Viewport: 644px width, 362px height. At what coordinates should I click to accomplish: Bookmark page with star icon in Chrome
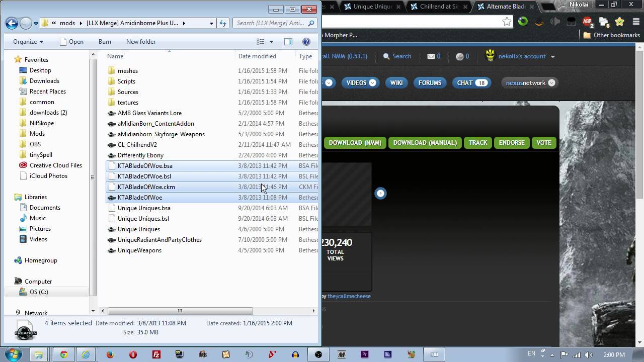tap(507, 22)
